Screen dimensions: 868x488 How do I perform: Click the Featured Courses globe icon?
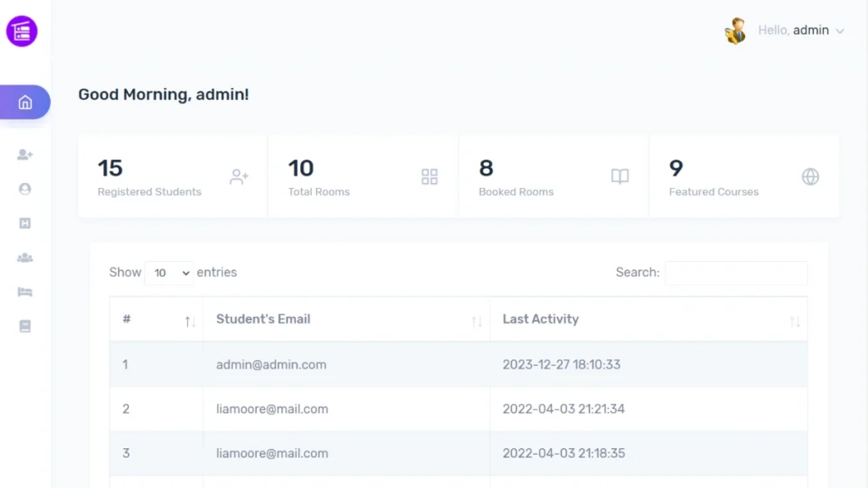tap(810, 176)
